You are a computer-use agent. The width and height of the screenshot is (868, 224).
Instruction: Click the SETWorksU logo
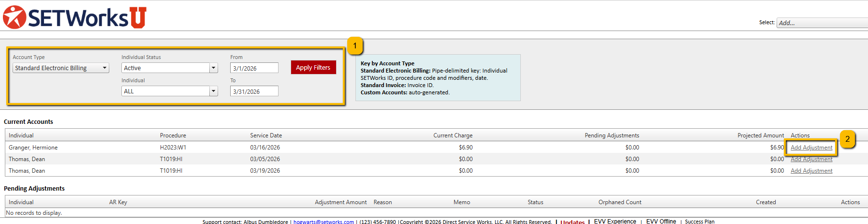74,17
